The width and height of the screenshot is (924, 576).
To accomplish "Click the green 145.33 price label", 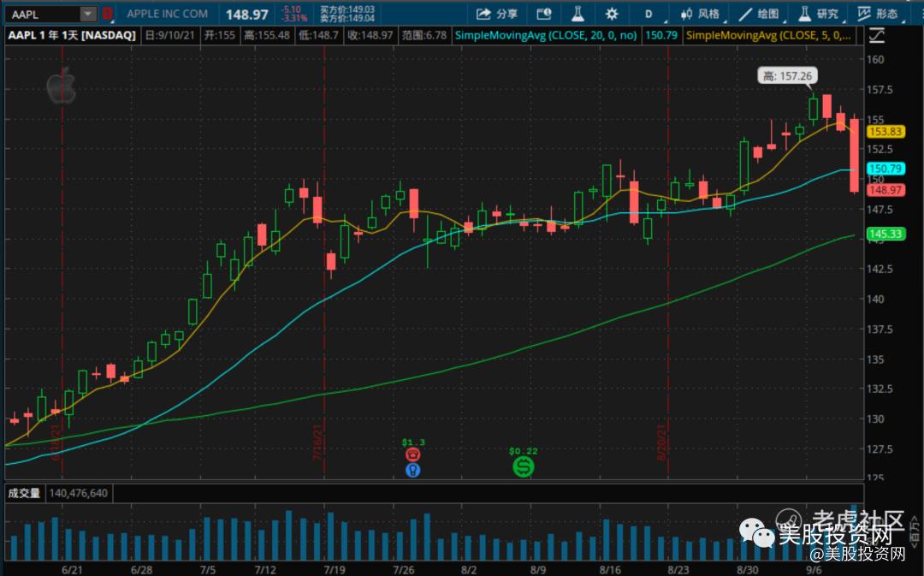I will click(885, 234).
